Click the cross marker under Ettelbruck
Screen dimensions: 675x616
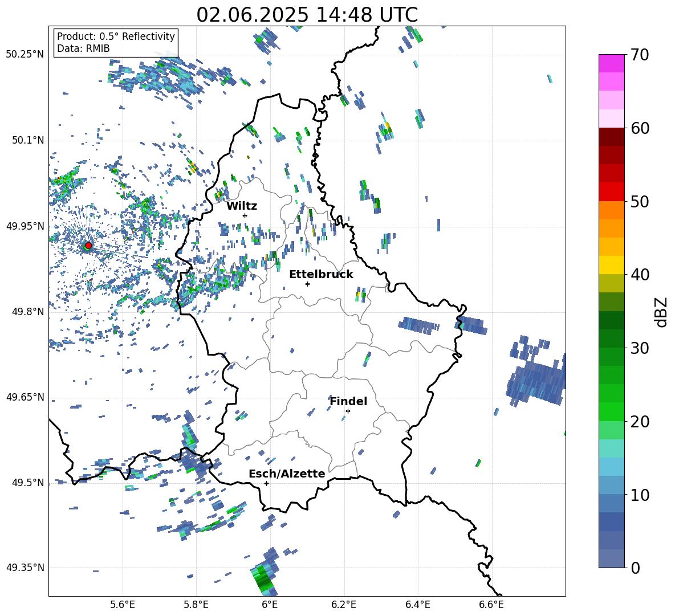pyautogui.click(x=307, y=284)
